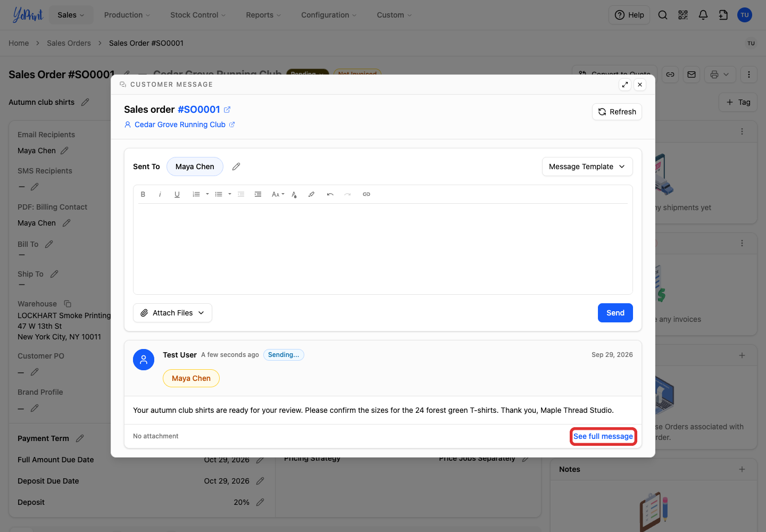Open bulleted list style dropdown arrow

click(230, 194)
